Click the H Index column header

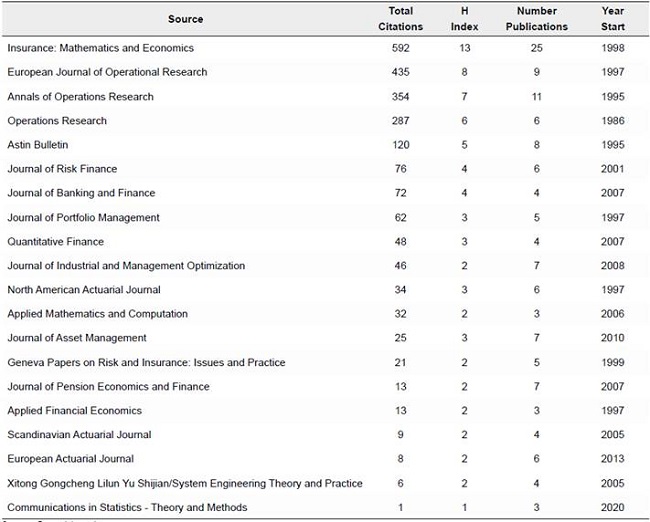(465, 19)
